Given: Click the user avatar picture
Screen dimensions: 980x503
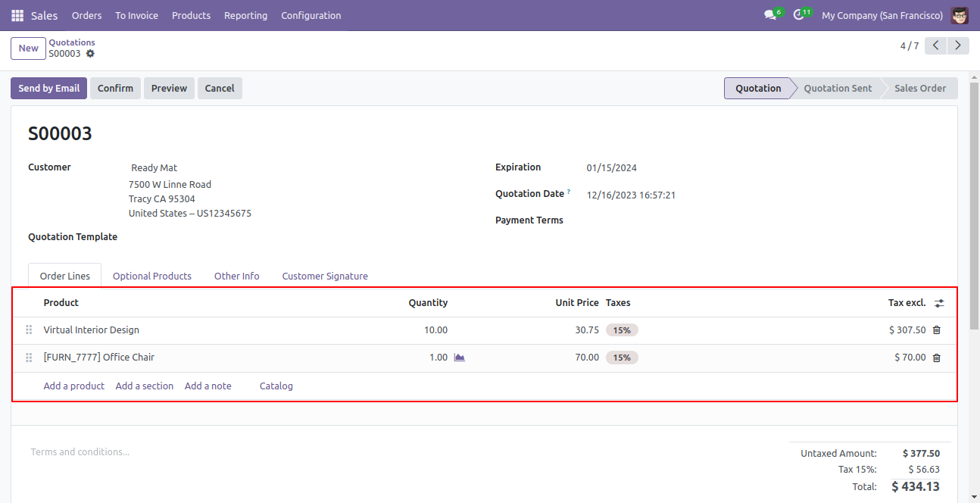Looking at the screenshot, I should tap(960, 15).
